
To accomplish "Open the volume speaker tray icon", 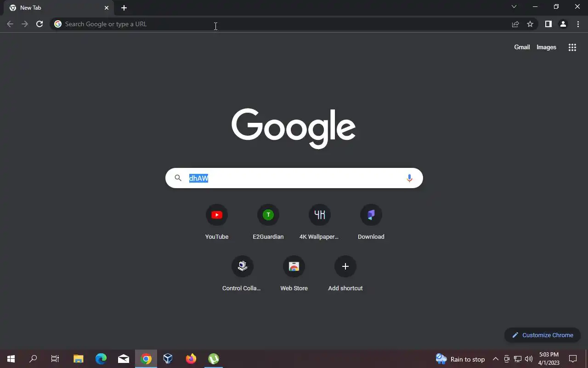I will [x=529, y=359].
